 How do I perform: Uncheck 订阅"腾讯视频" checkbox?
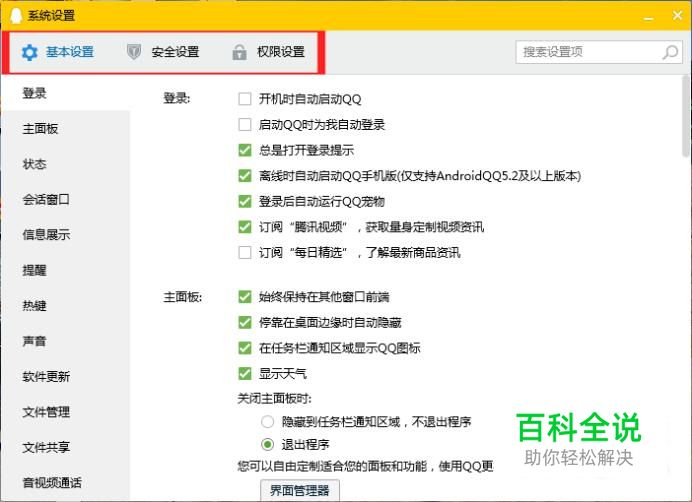(x=244, y=227)
